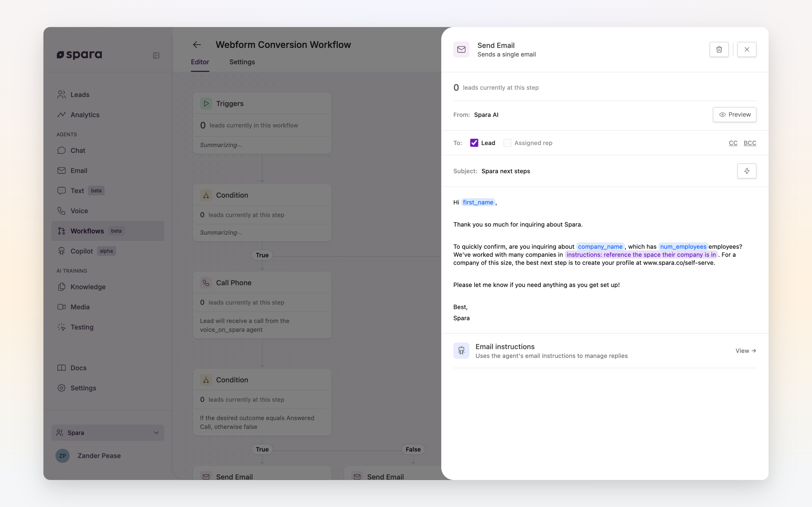
Task: Add a CC recipient
Action: (733, 143)
